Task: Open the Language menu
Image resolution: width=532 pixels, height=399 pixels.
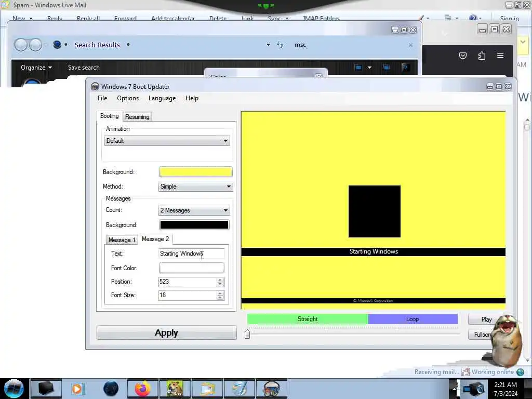Action: coord(162,98)
